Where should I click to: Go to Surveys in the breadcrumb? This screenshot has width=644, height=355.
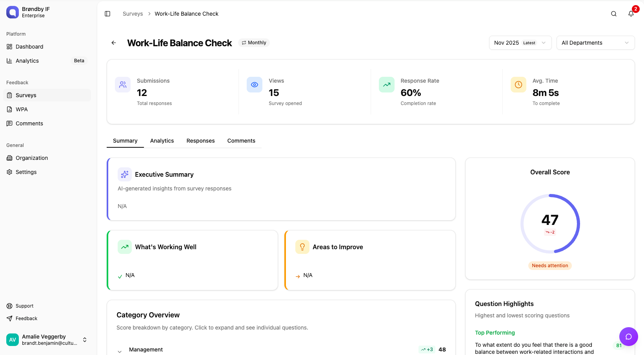[x=133, y=14]
